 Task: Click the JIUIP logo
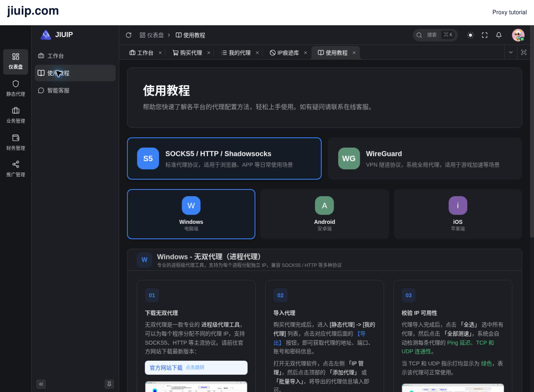(x=57, y=35)
